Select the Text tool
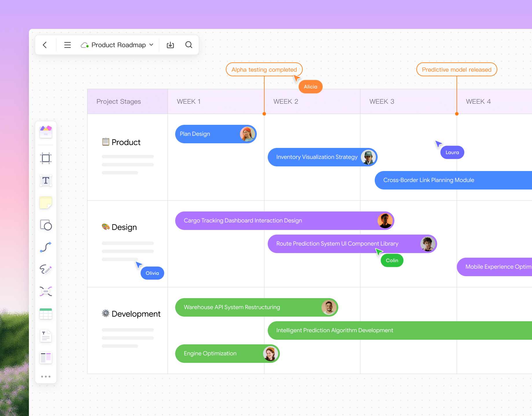 coord(45,181)
